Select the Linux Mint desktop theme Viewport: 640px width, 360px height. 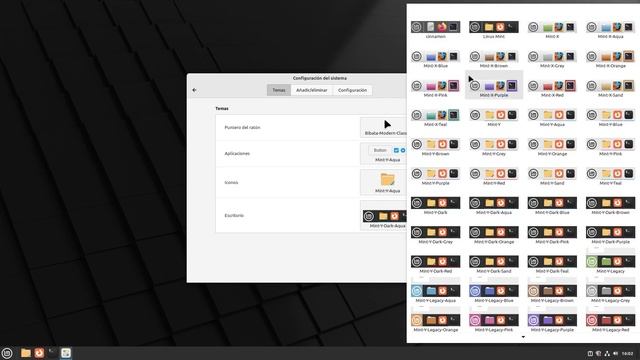[494, 29]
